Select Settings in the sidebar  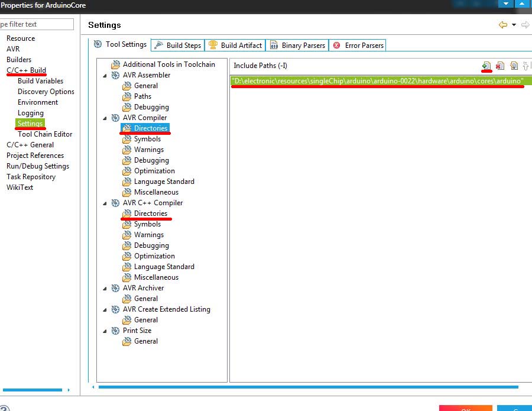30,123
